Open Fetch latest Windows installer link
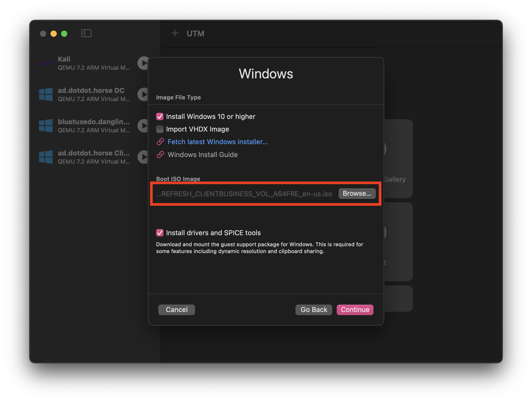The image size is (532, 402). coord(218,142)
